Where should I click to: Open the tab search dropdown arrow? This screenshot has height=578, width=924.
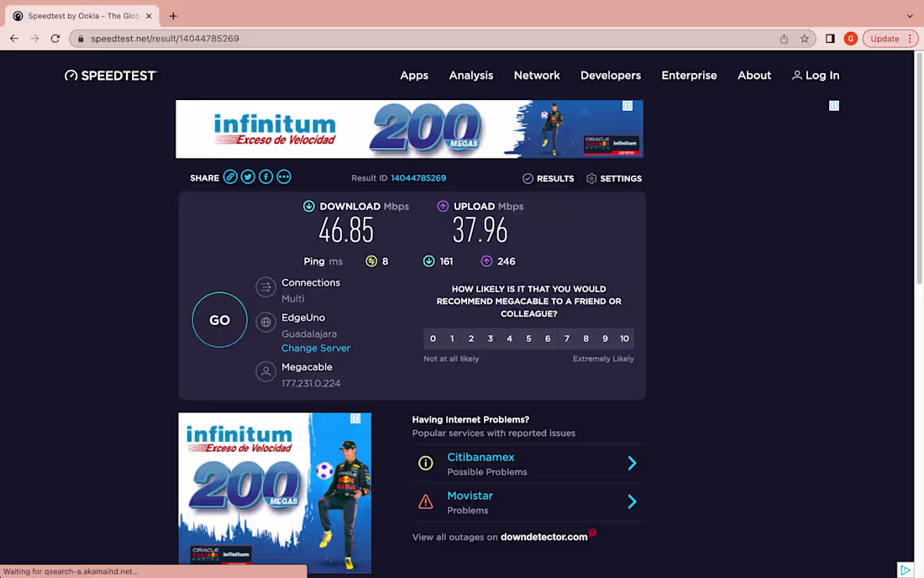click(910, 16)
